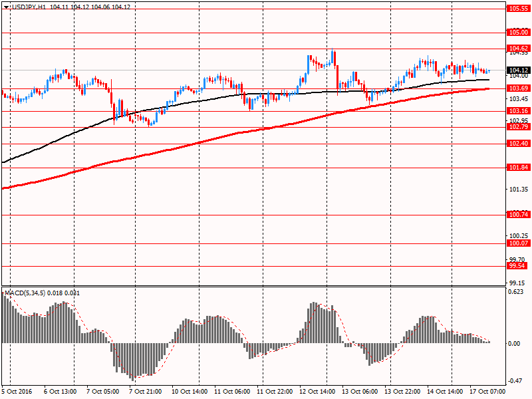
Task: Select the 100.74 level label
Action: pos(519,214)
